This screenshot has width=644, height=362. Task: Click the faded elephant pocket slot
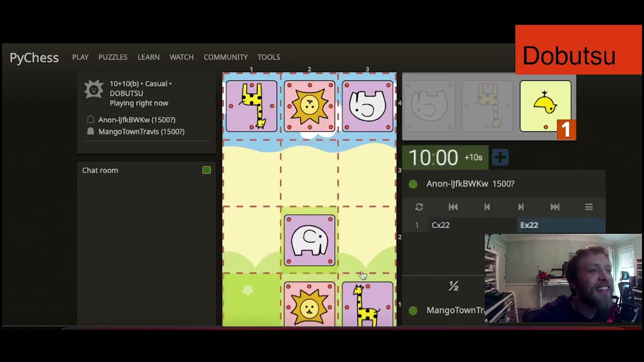429,106
